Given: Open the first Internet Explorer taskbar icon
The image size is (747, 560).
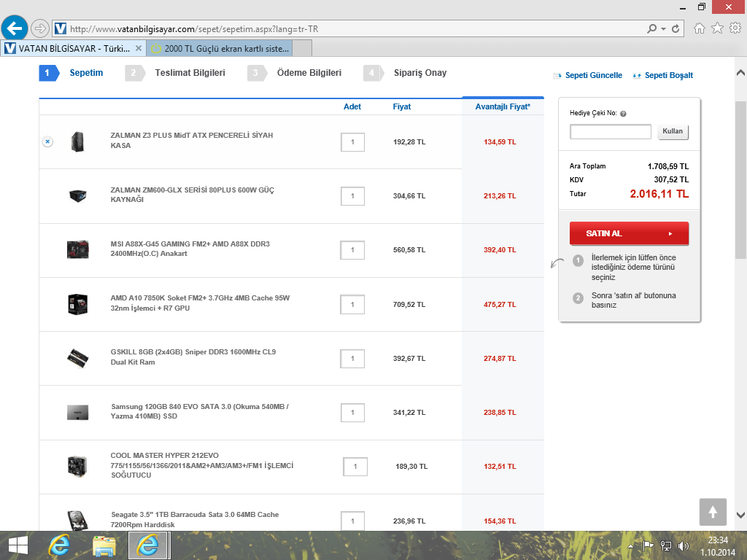Looking at the screenshot, I should [59, 545].
